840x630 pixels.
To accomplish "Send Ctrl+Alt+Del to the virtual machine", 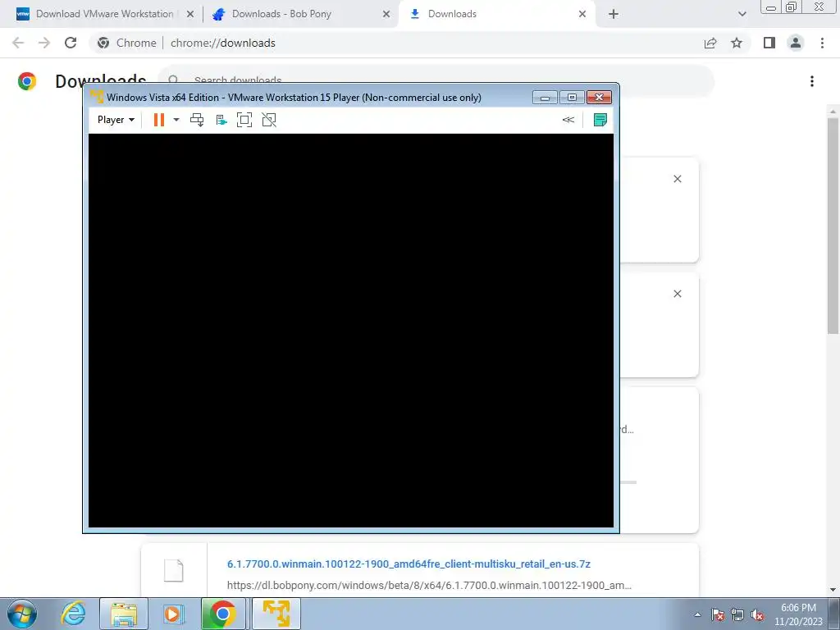I will [x=197, y=120].
